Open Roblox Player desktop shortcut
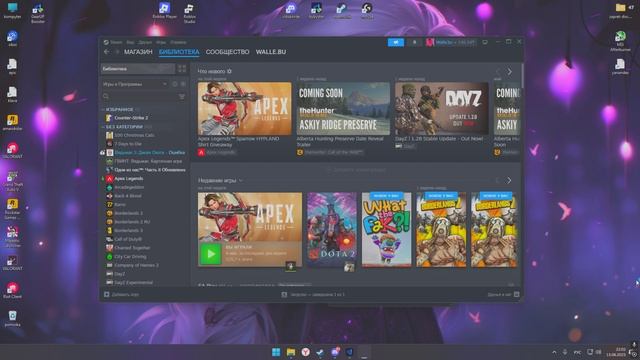The height and width of the screenshot is (360, 640). coord(164,11)
